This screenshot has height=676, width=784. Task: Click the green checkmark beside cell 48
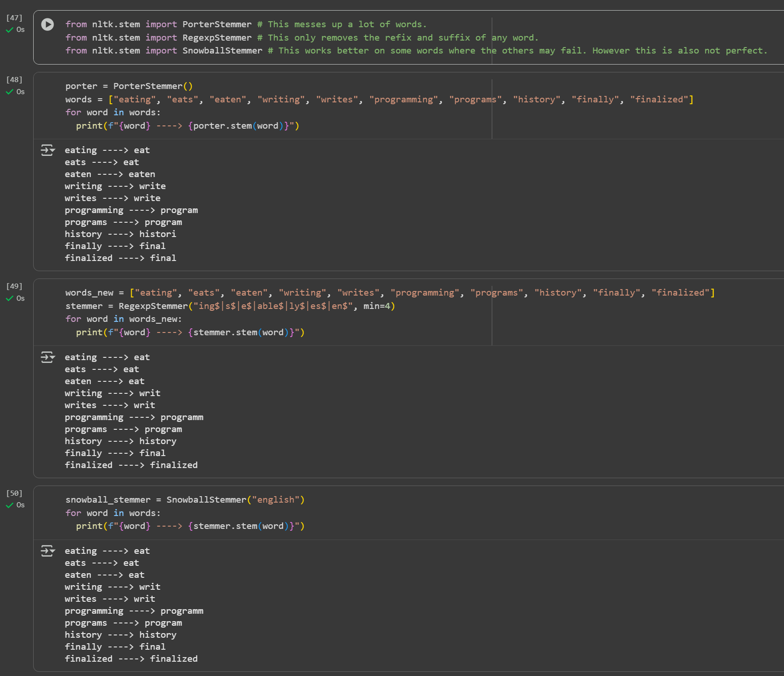click(x=10, y=92)
